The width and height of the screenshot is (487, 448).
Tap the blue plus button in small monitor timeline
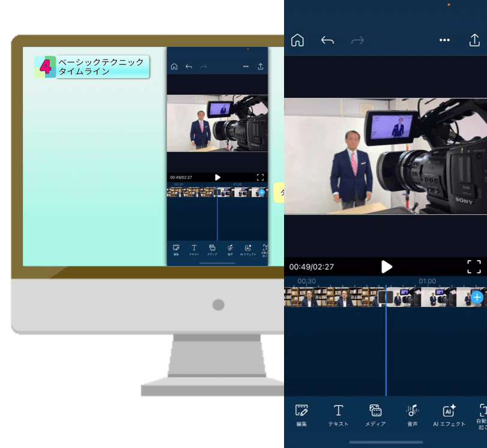tap(262, 192)
